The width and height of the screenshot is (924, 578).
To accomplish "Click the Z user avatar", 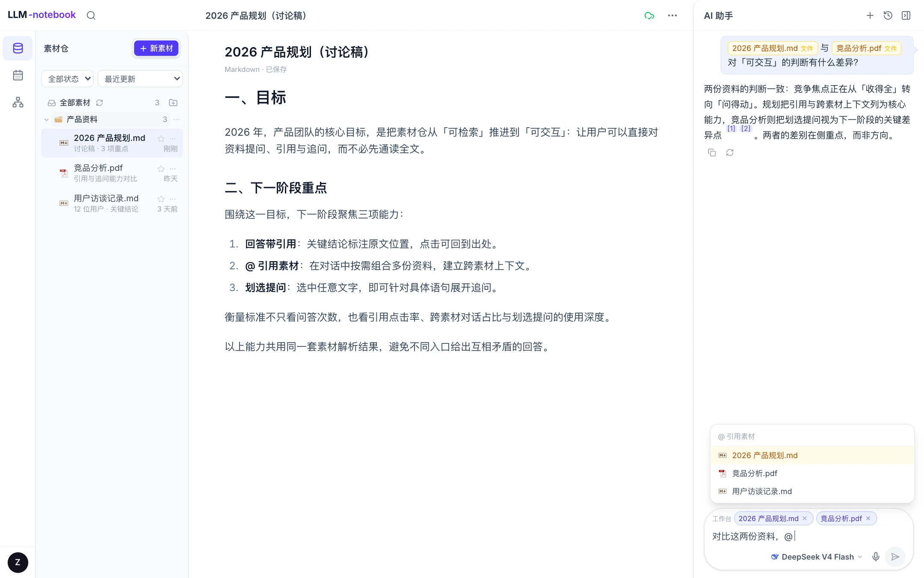I will click(18, 562).
